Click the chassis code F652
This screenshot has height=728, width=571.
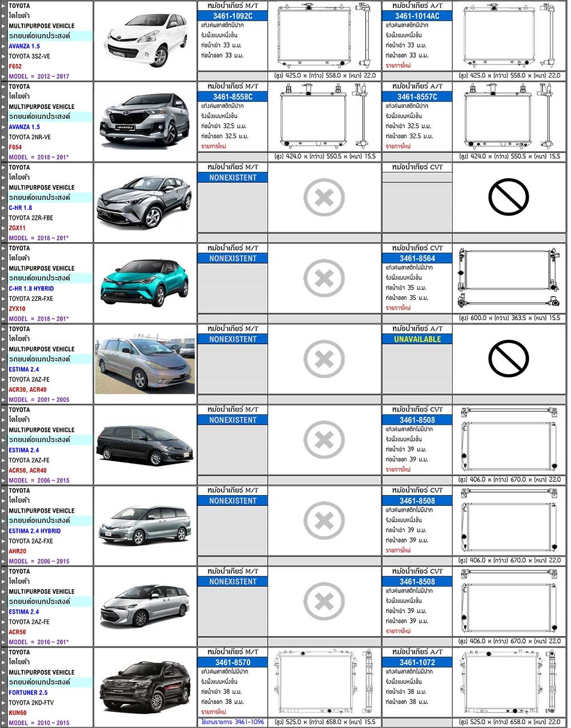click(15, 66)
